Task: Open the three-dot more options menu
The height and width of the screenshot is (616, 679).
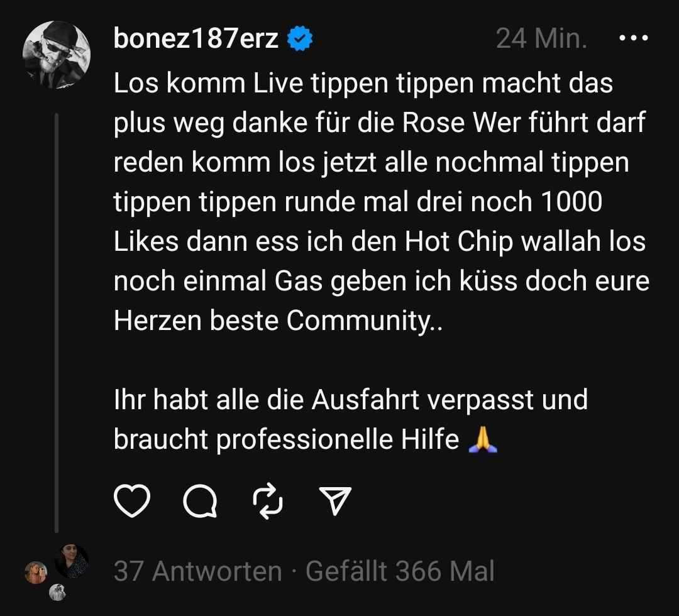Action: pos(633,39)
